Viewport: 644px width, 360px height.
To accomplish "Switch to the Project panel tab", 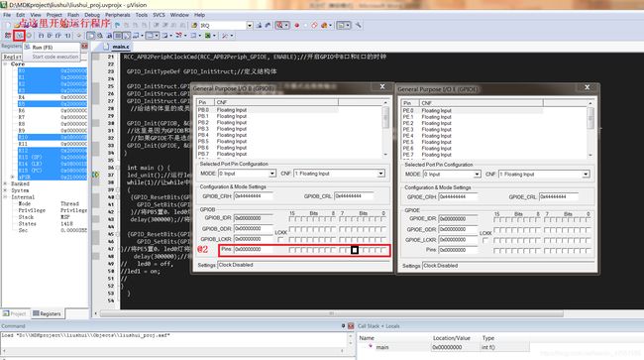I will tap(15, 313).
